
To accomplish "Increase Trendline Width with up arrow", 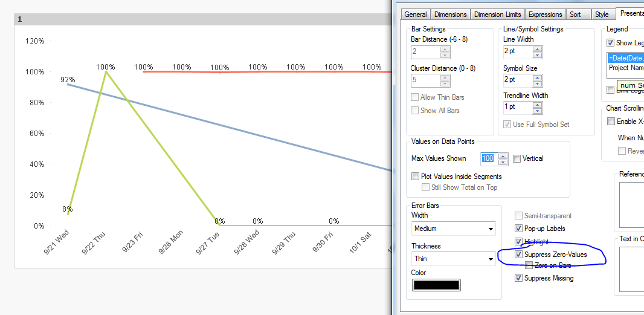I will pos(537,104).
